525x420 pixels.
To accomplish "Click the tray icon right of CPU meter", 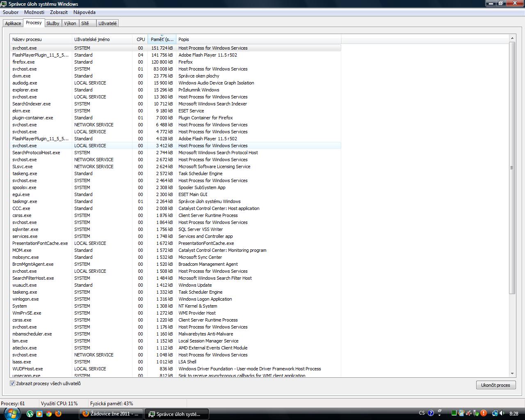I will pos(461,413).
